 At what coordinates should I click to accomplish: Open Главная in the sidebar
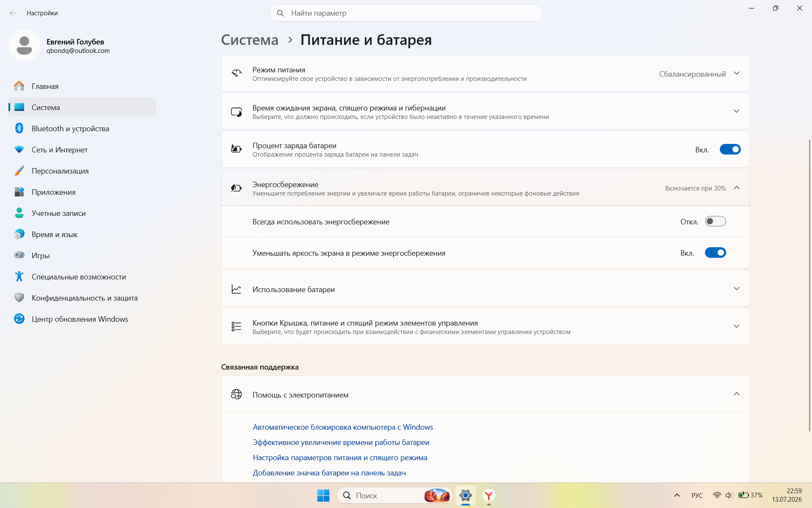click(x=82, y=86)
